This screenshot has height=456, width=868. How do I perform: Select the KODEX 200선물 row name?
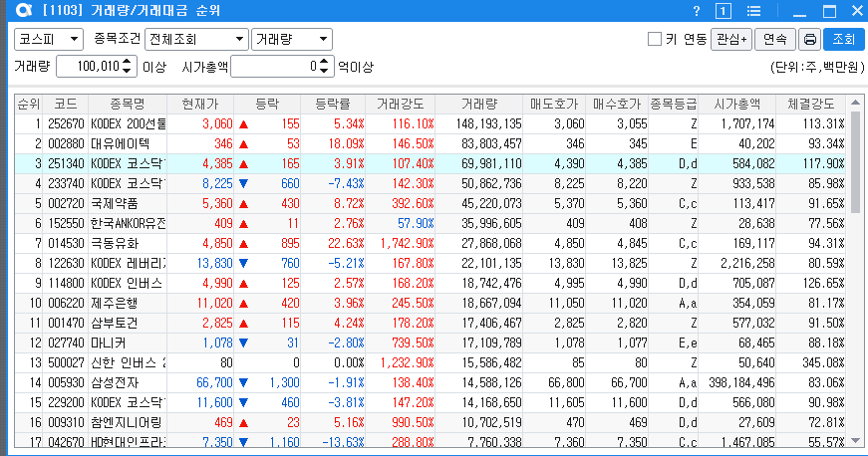click(x=129, y=123)
